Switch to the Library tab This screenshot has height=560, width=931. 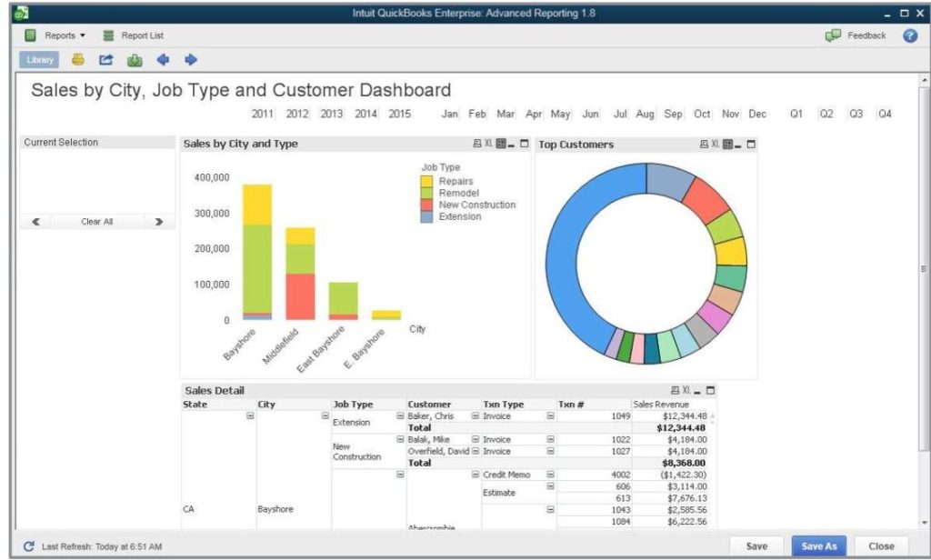39,61
